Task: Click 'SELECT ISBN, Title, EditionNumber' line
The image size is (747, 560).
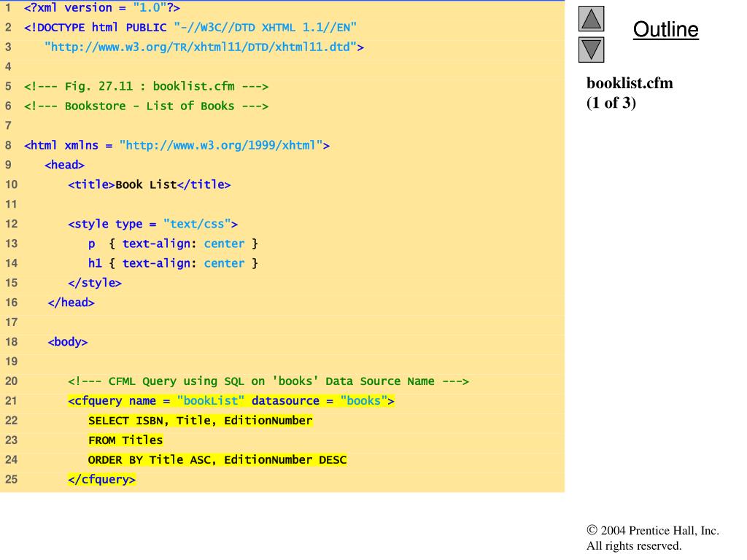Action: pos(201,421)
